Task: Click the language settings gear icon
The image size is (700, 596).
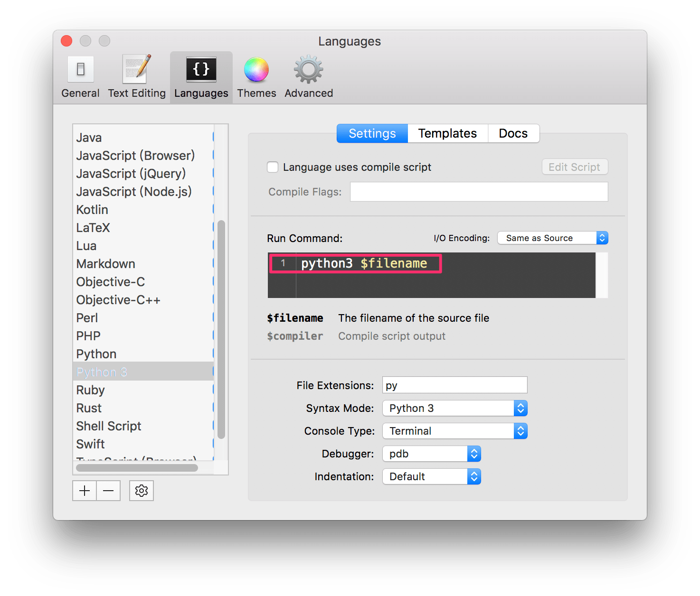Action: (141, 491)
